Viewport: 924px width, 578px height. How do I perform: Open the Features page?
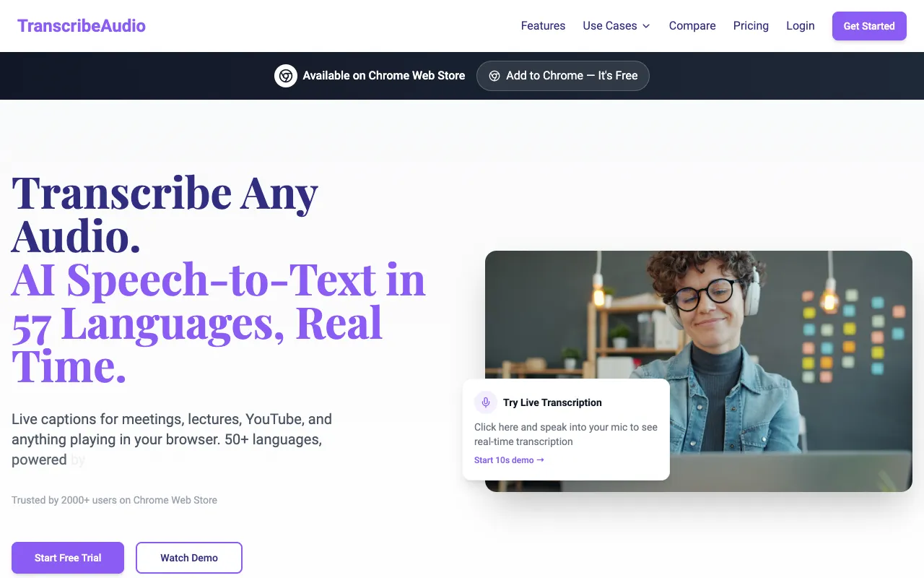[x=543, y=26]
